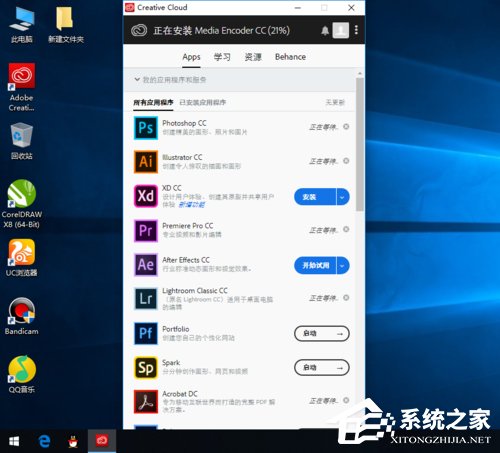Select the 所有应用程序 sub-tab
This screenshot has height=453, width=500.
click(x=153, y=103)
